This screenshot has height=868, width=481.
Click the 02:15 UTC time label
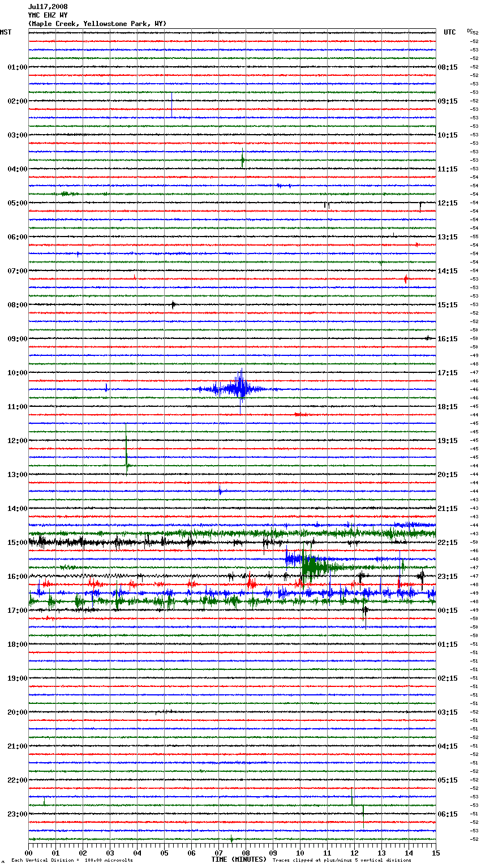coord(448,678)
